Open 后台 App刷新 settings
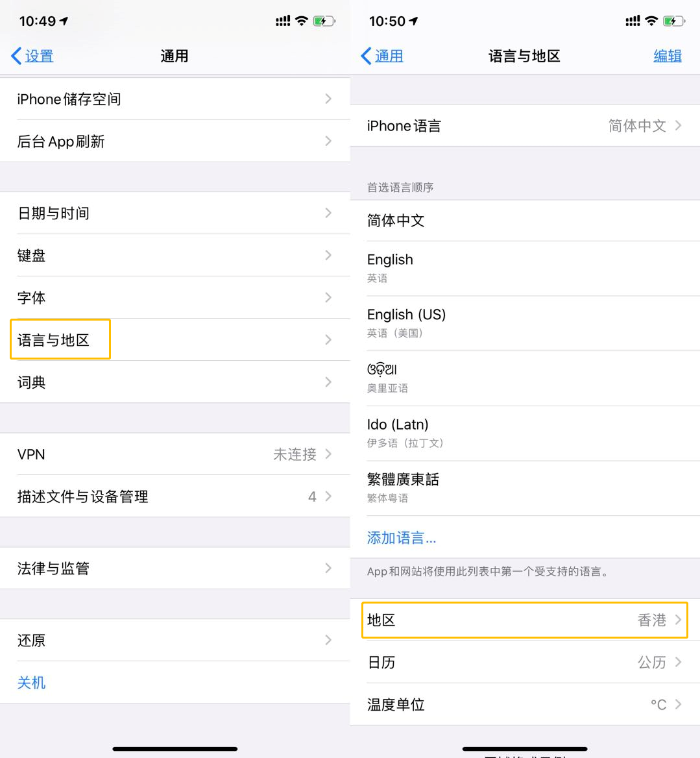 click(175, 141)
